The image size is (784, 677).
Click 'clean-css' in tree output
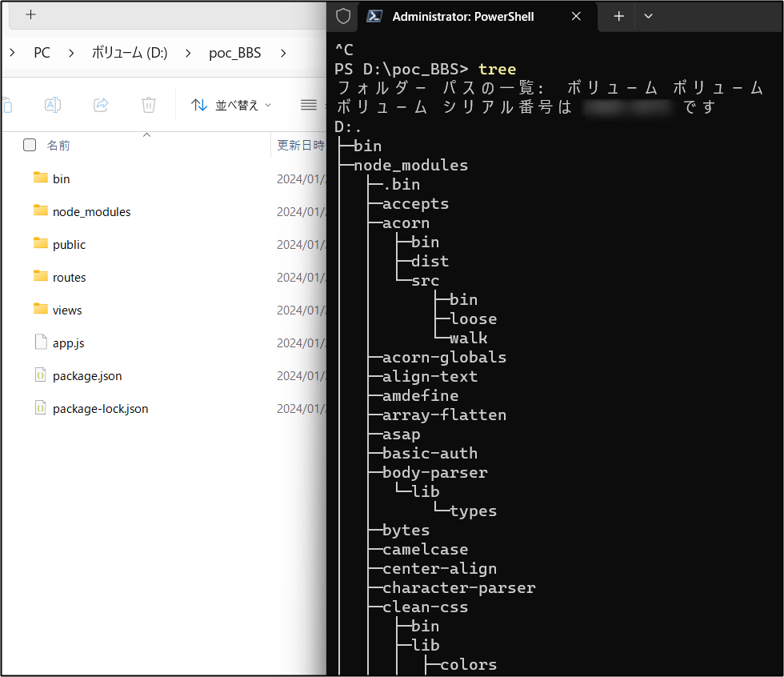[x=425, y=607]
